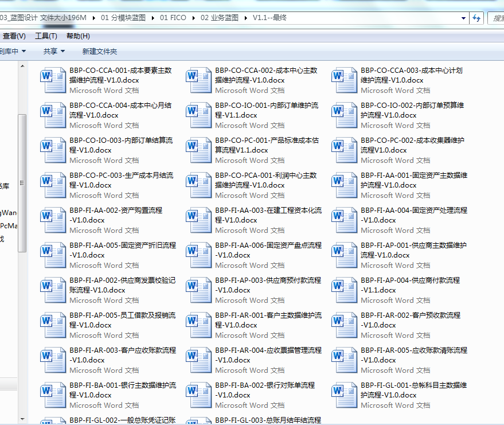Open the 帮助(H) menu

[x=78, y=36]
